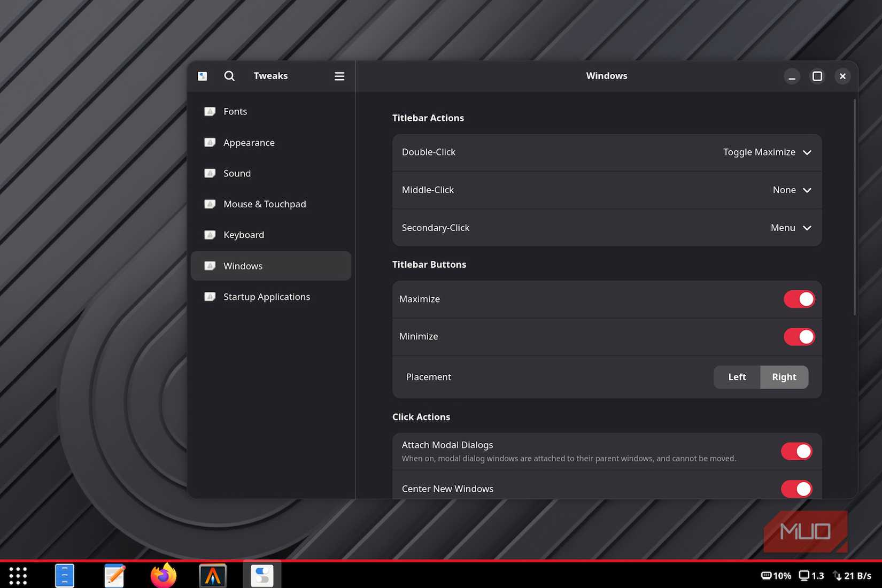The height and width of the screenshot is (588, 882).
Task: Disable Center New Windows switch
Action: point(796,489)
